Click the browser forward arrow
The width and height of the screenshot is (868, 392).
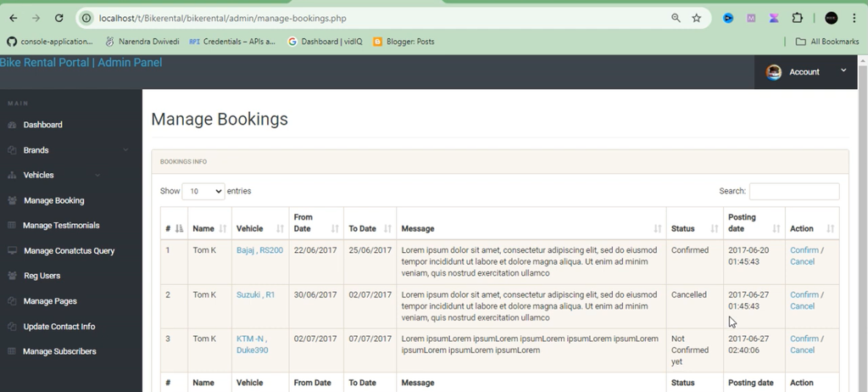coord(36,19)
